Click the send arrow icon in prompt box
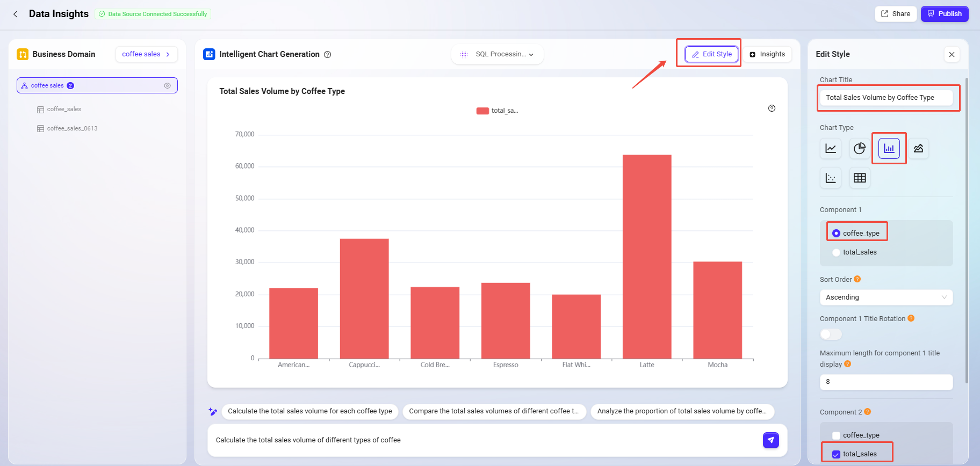The image size is (980, 466). coord(770,440)
